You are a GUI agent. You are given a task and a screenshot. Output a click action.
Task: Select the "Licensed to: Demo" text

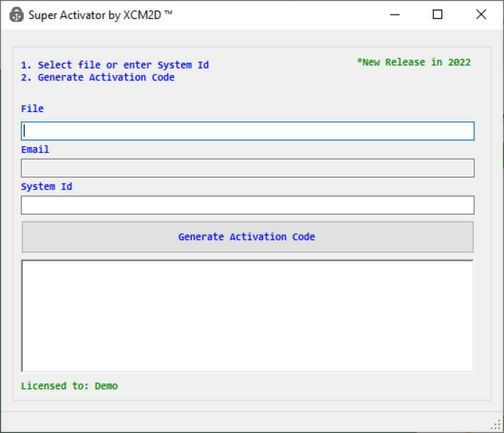[69, 386]
